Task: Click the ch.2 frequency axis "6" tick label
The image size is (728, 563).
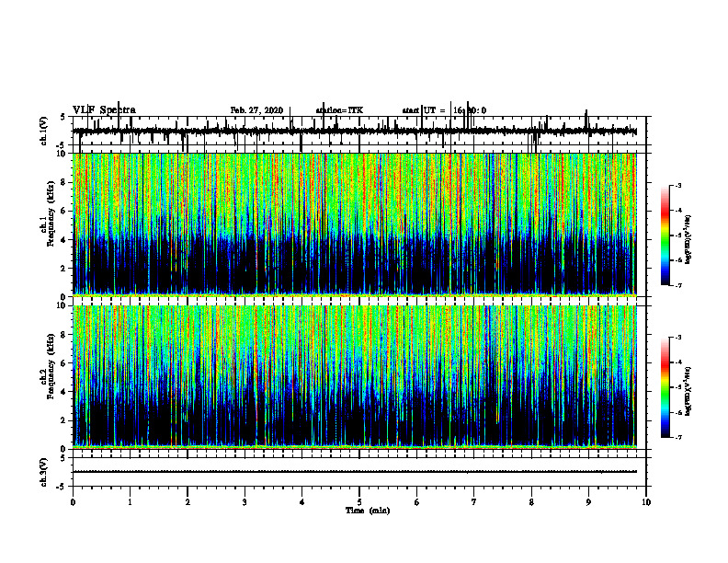Action: point(64,363)
